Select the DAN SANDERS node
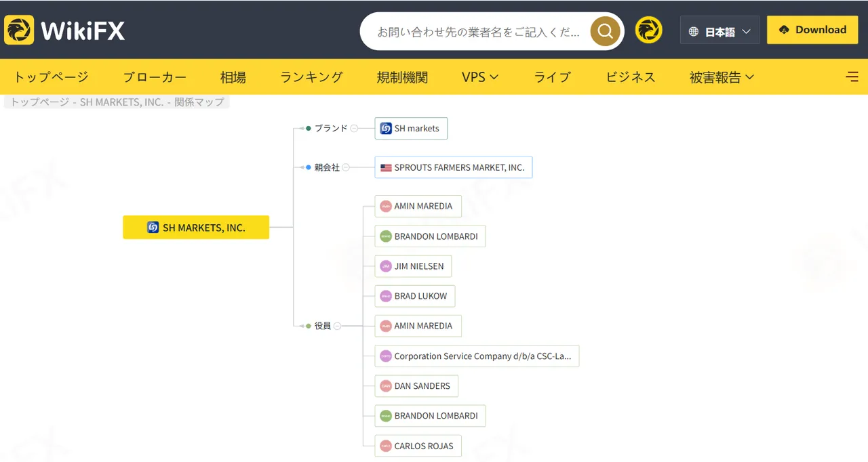Image resolution: width=868 pixels, height=462 pixels. (x=416, y=386)
